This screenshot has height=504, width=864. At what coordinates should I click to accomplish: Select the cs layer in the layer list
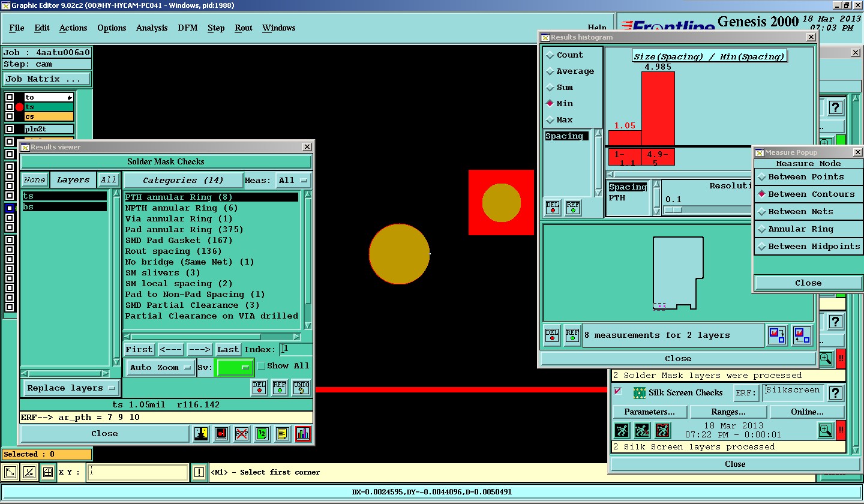(x=49, y=116)
